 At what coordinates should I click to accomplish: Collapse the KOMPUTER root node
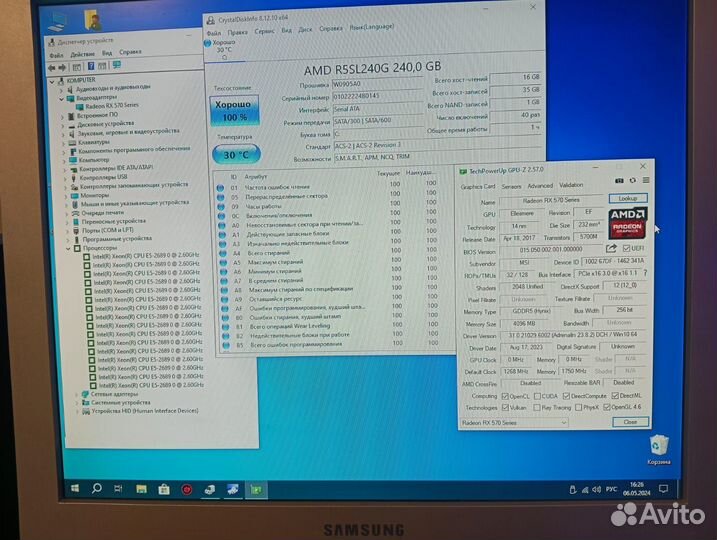[52, 81]
